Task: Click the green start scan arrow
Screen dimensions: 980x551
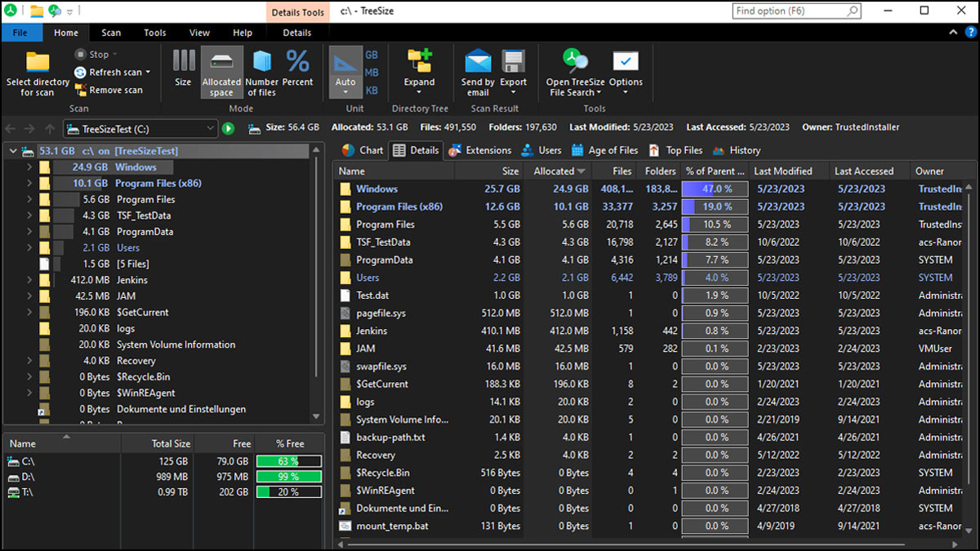Action: (229, 129)
